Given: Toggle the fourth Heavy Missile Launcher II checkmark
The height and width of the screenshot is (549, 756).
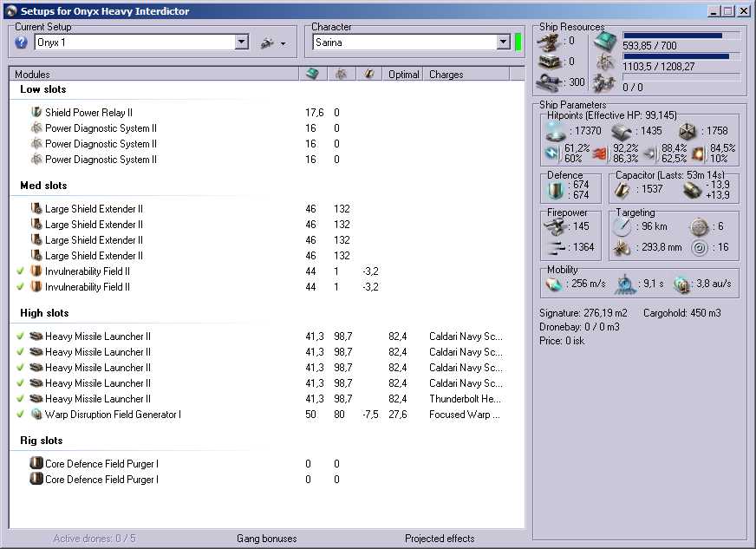Looking at the screenshot, I should [20, 383].
